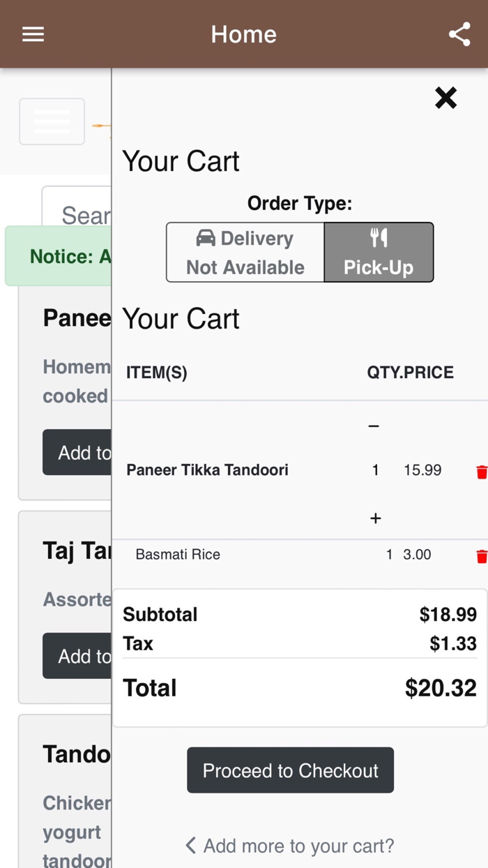The height and width of the screenshot is (868, 488).
Task: Click the Paneer Tikka Tandoori item name
Action: coord(207,470)
